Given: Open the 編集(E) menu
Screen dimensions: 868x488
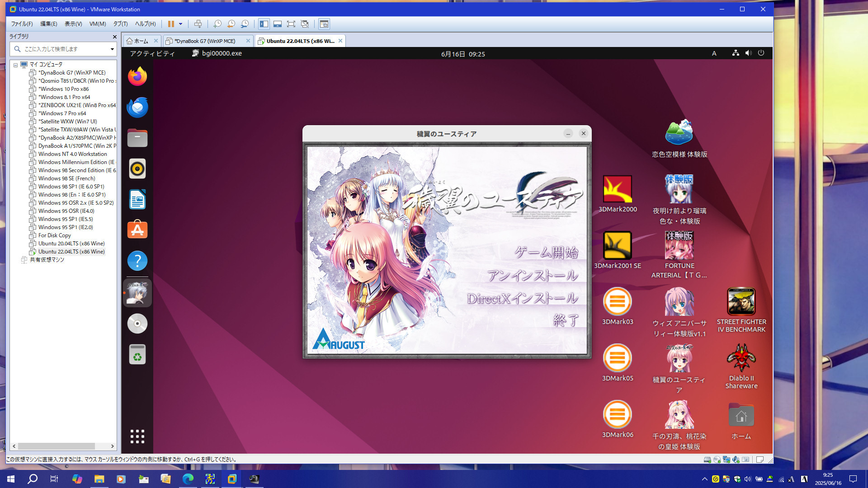Looking at the screenshot, I should click(x=49, y=24).
